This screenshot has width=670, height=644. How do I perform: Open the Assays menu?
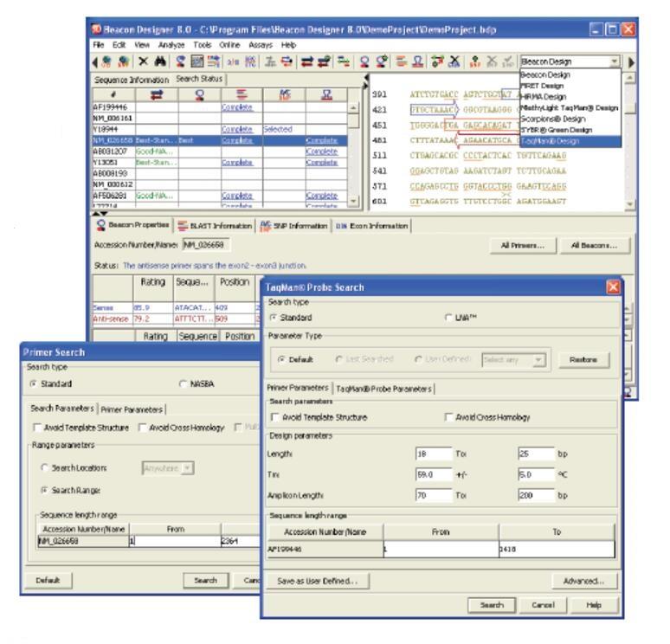(261, 45)
